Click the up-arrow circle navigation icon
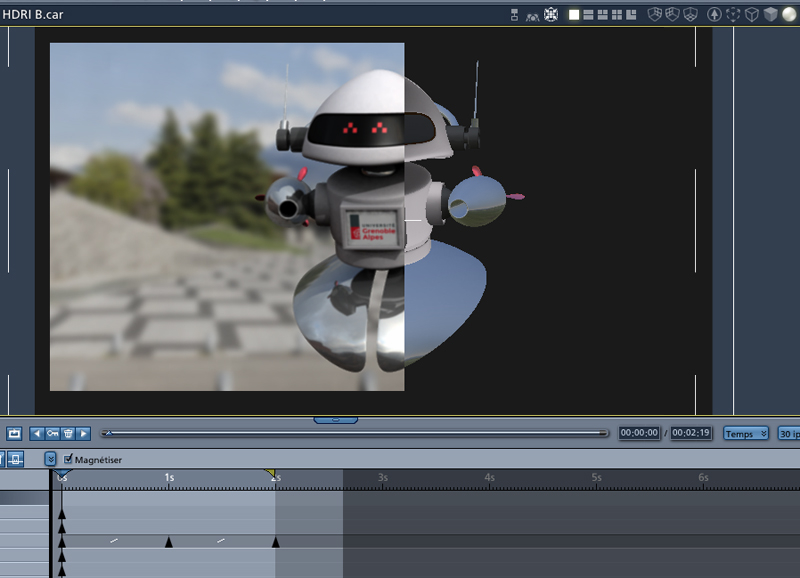 tap(714, 14)
